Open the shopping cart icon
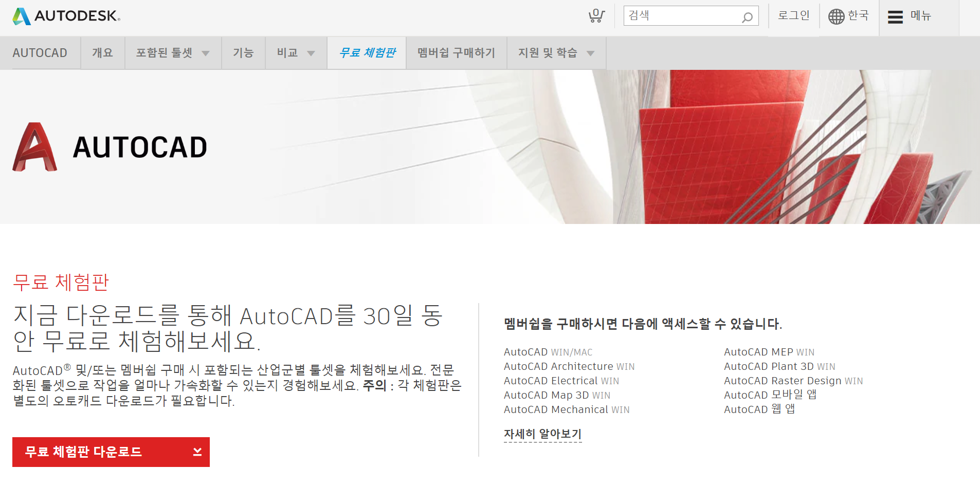The height and width of the screenshot is (487, 980). tap(596, 16)
